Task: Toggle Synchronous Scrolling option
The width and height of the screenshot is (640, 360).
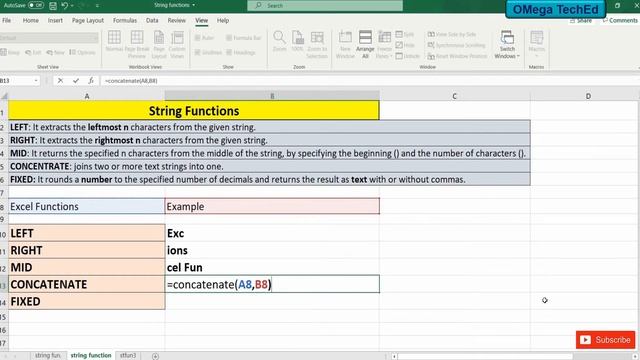Action: tap(456, 45)
